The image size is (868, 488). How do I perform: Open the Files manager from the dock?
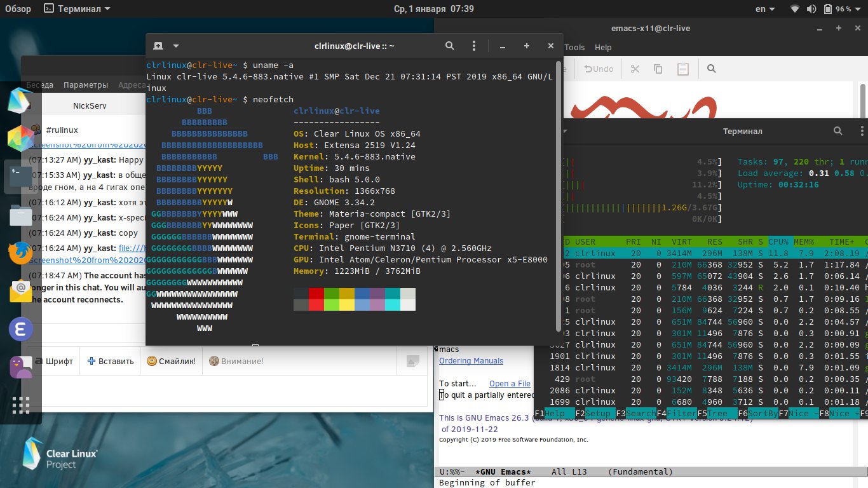click(20, 215)
